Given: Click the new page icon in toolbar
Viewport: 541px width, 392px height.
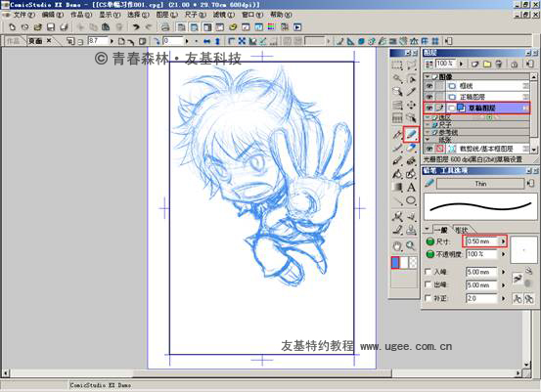Looking at the screenshot, I should point(12,27).
